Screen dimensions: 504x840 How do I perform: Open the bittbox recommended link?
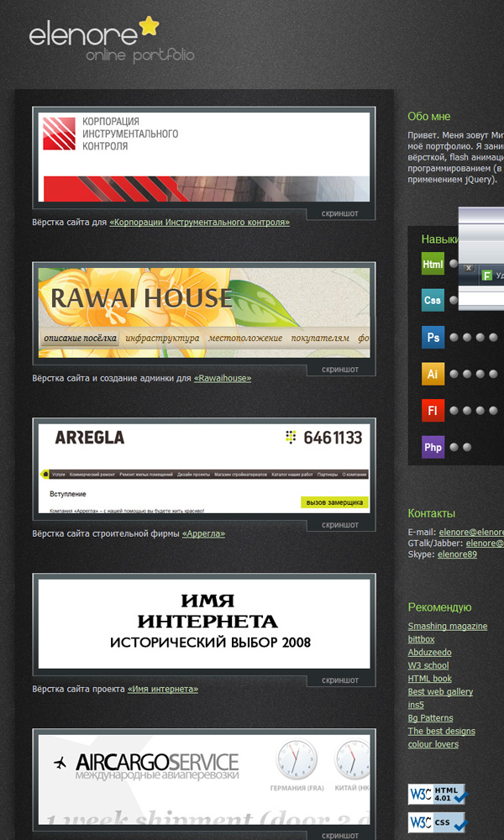tap(421, 639)
